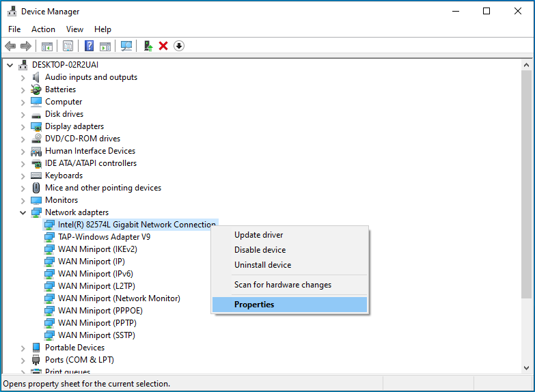Image resolution: width=535 pixels, height=392 pixels.
Task: Click the toolbar Properties sheet icon
Action: [x=68, y=46]
